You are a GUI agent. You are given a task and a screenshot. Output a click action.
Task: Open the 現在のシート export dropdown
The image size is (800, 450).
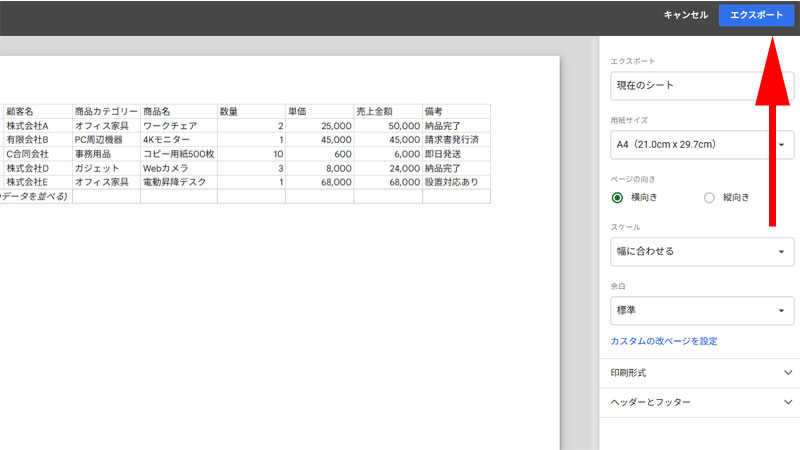tap(702, 86)
